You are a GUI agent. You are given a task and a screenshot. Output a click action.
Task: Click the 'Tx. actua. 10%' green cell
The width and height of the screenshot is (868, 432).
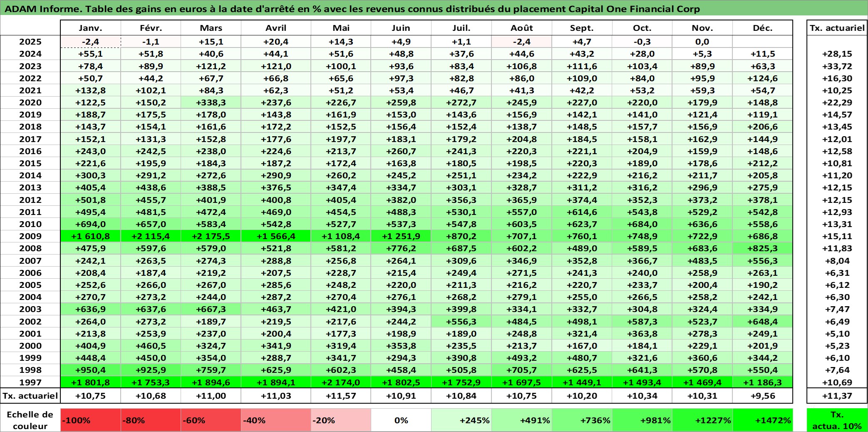click(x=837, y=420)
